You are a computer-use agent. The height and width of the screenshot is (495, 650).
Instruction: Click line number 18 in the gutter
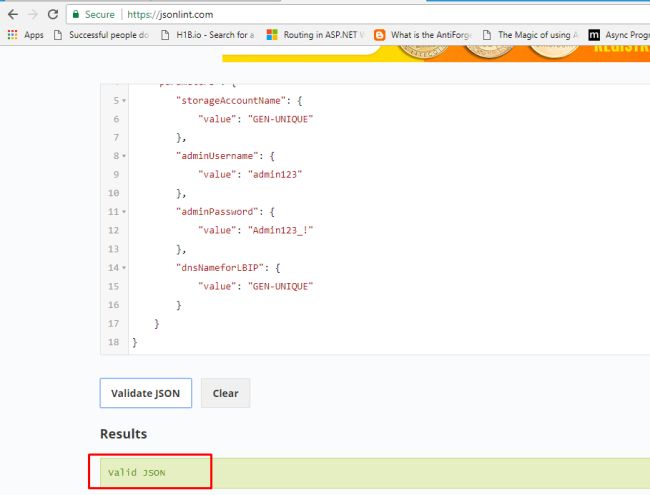[x=114, y=342]
